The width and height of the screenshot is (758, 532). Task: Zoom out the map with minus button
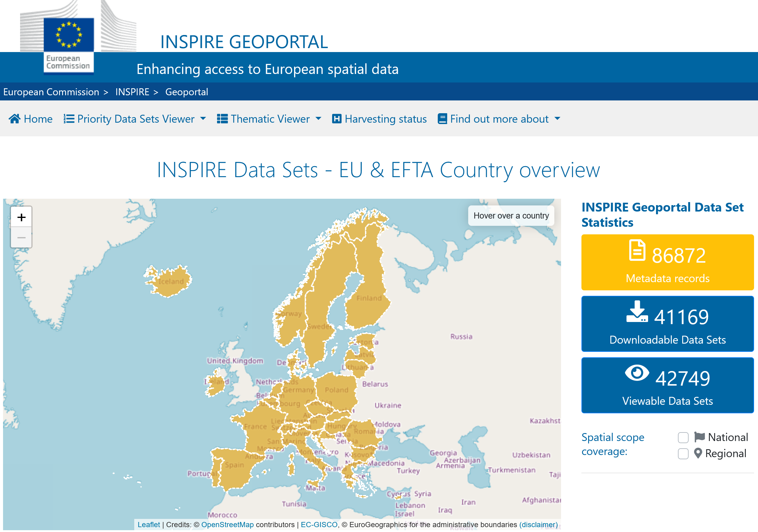click(x=21, y=238)
